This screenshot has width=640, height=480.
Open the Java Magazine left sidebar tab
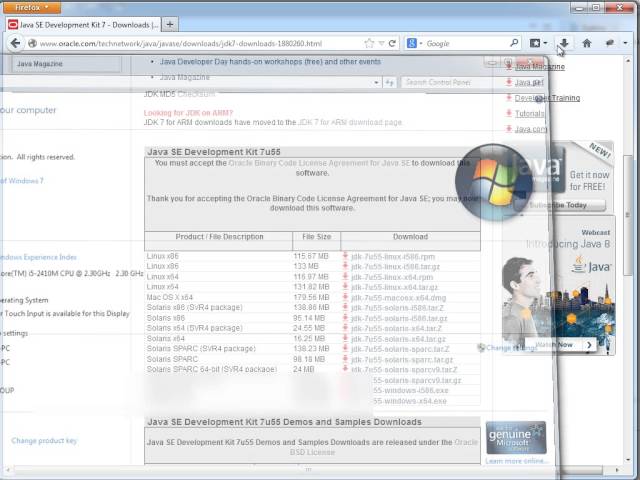(65, 64)
